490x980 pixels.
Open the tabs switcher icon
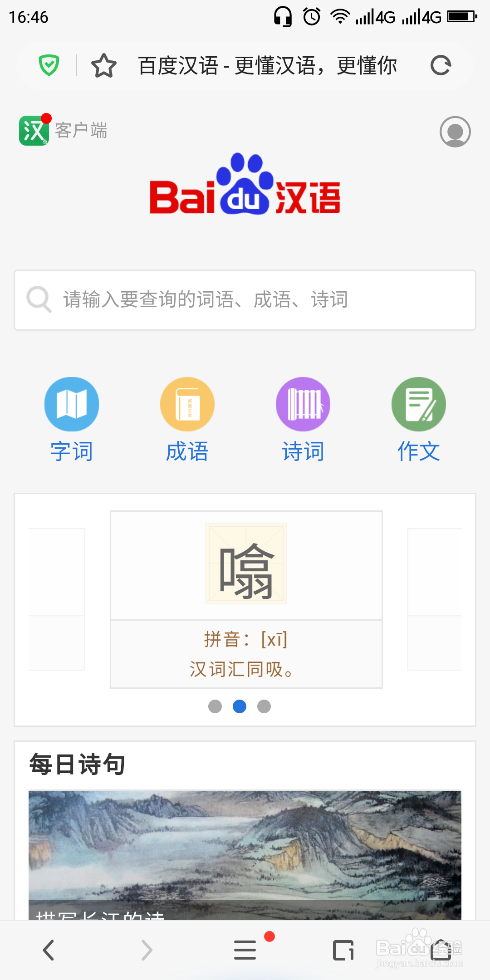click(343, 950)
